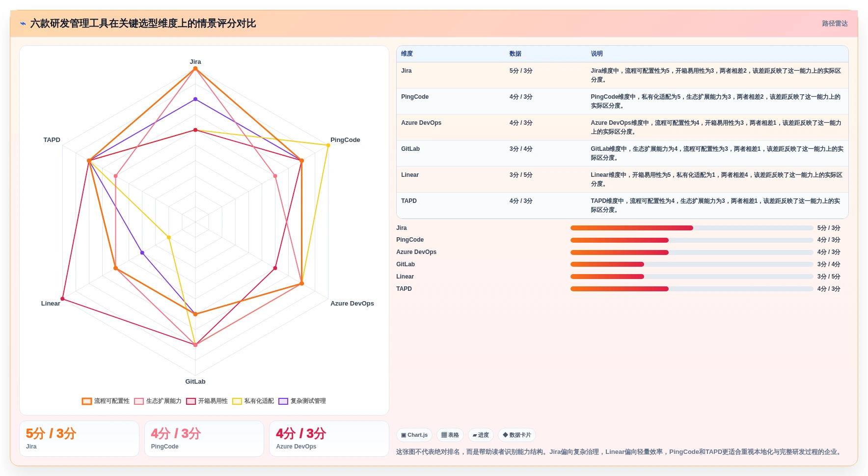The image size is (868, 476).
Task: Click the GitLab axis label on radar
Action: coord(195,382)
